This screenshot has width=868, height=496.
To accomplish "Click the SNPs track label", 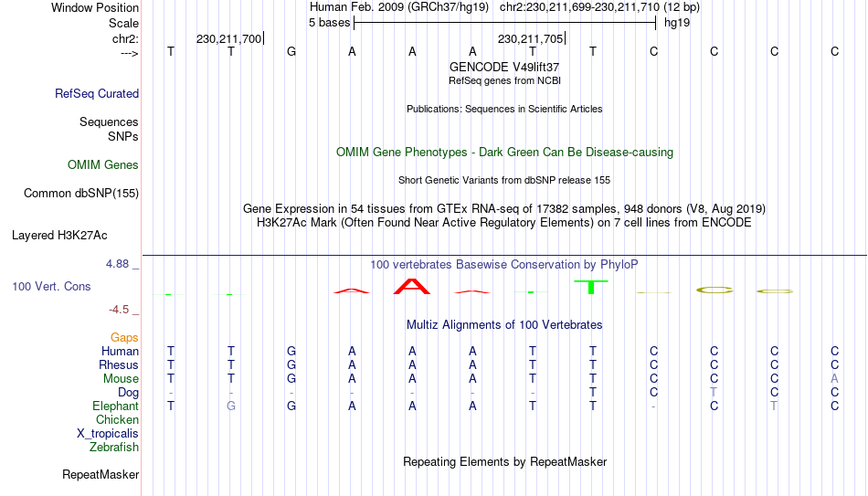I will point(123,136).
